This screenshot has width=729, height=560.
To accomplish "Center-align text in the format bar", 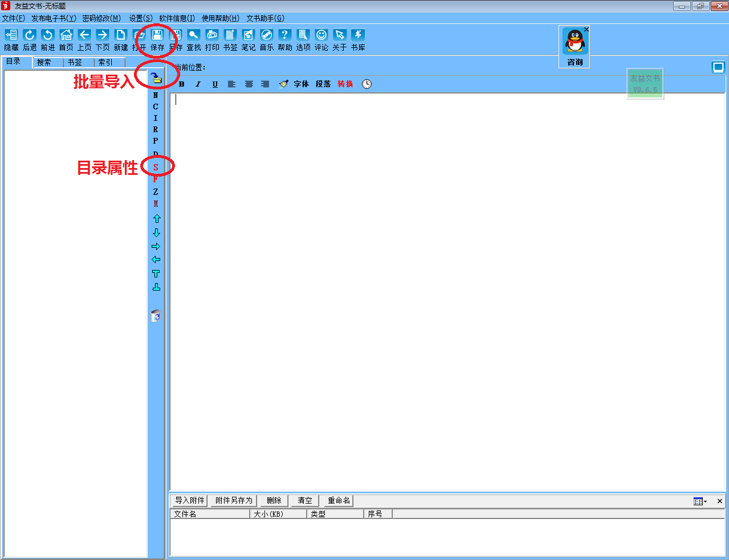I will coord(249,84).
